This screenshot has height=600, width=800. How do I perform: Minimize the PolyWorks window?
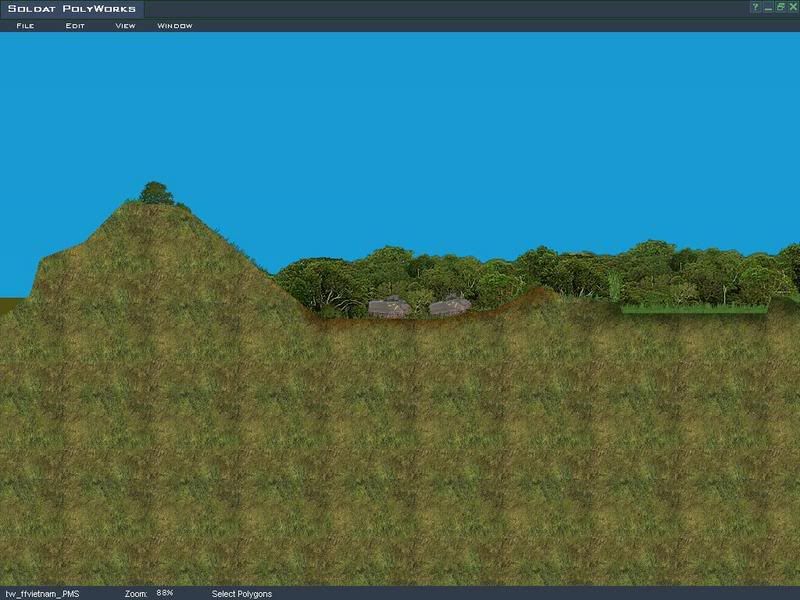(768, 7)
